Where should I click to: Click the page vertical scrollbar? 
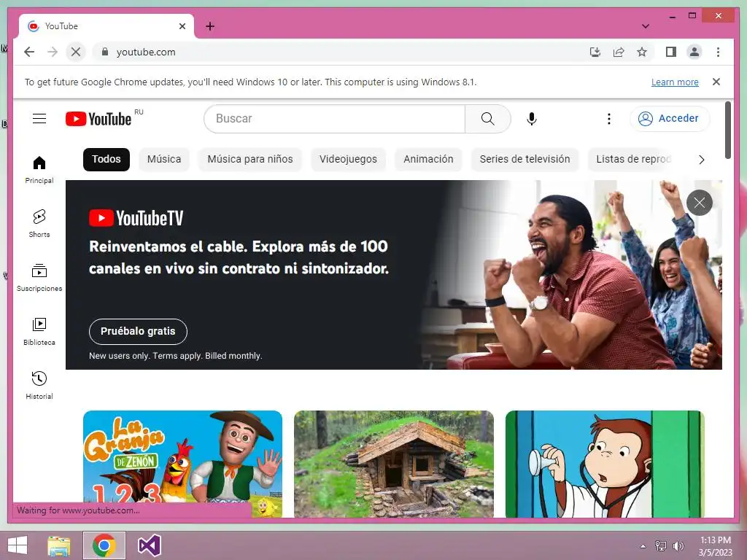(x=727, y=130)
